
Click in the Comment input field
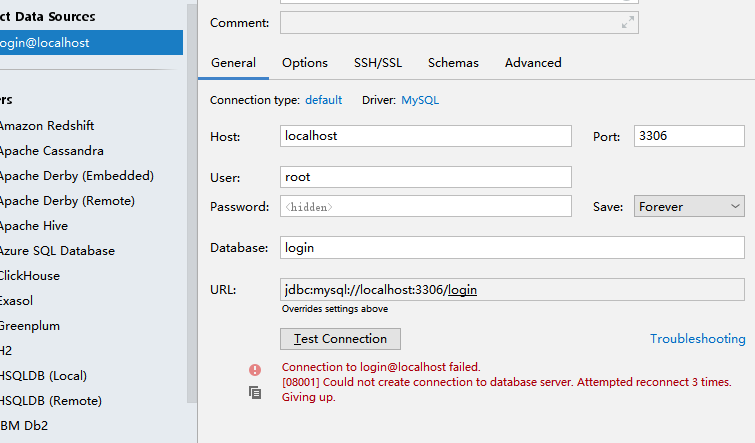point(459,23)
